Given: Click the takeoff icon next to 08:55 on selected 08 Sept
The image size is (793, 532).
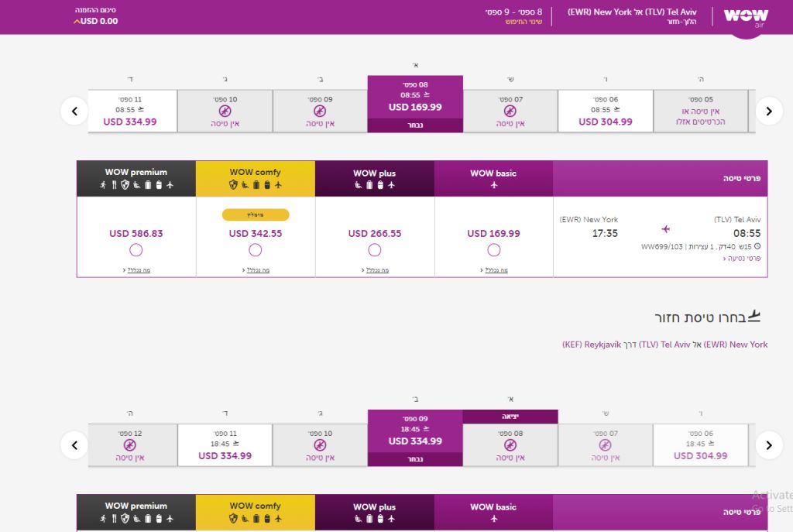Looking at the screenshot, I should click(x=427, y=94).
